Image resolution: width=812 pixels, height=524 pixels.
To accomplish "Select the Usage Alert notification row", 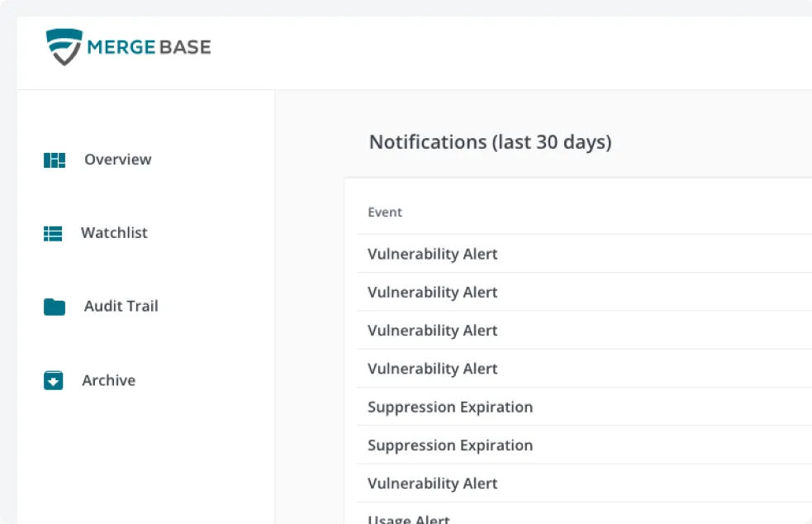I will point(409,517).
